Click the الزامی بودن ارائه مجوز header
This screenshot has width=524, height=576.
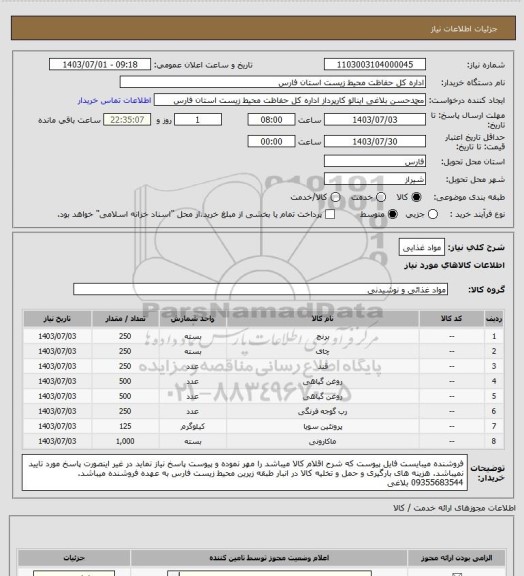point(456,558)
